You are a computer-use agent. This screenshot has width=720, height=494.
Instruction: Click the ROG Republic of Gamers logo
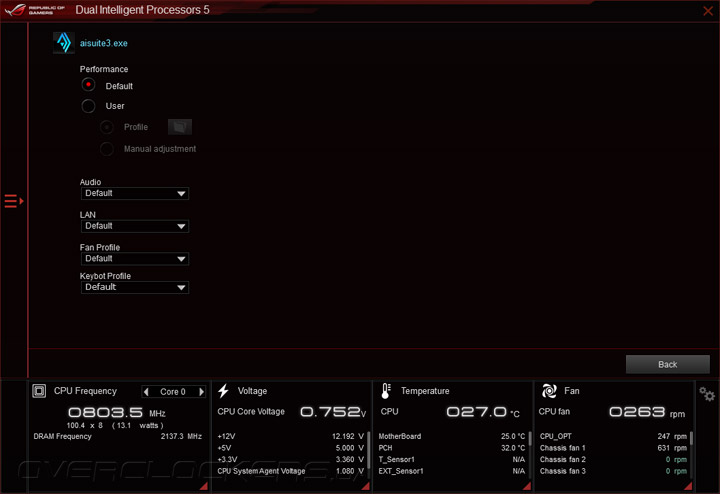[x=34, y=10]
